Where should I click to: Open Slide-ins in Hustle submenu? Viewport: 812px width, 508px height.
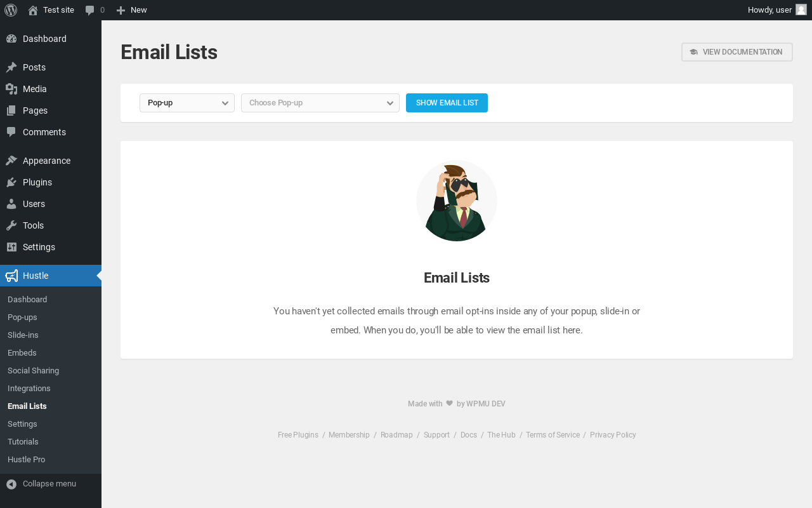pyautogui.click(x=23, y=335)
